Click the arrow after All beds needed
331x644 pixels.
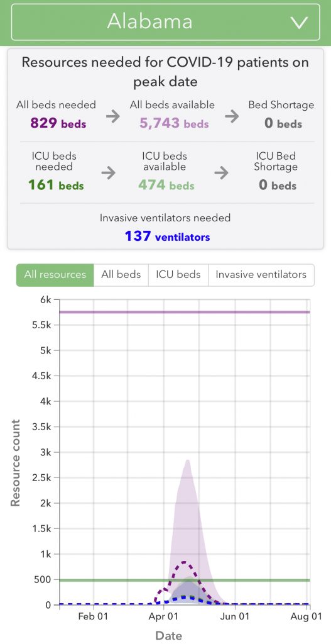pyautogui.click(x=113, y=116)
